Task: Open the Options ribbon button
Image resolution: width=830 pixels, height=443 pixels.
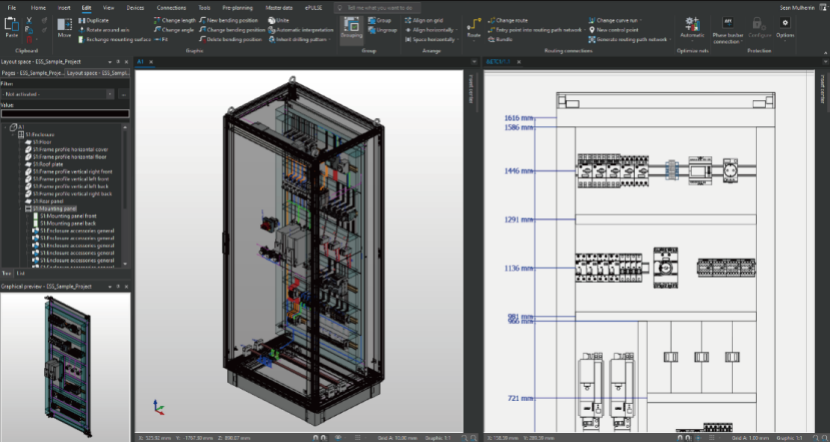Action: 784,28
